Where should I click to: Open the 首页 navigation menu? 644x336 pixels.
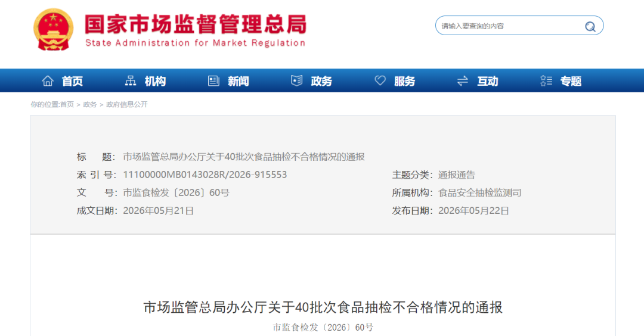tap(72, 81)
